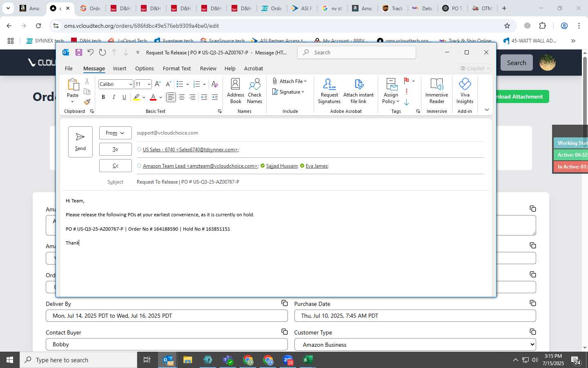Click the Clear All Formatting icon
588x368 pixels.
point(215,84)
